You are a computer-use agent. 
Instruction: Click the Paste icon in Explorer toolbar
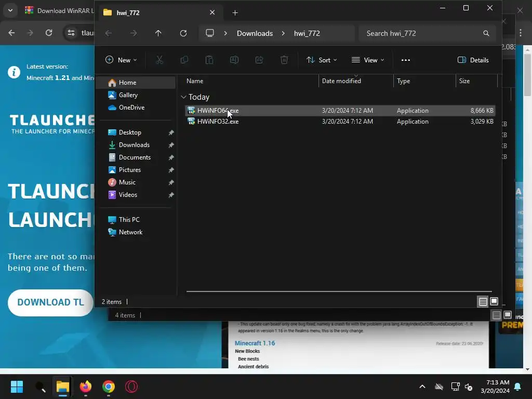tap(209, 60)
